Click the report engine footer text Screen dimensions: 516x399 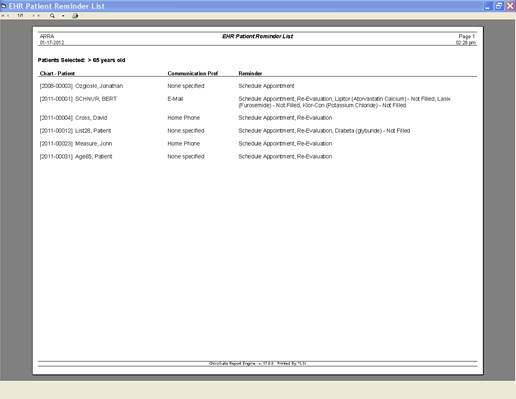click(x=258, y=363)
